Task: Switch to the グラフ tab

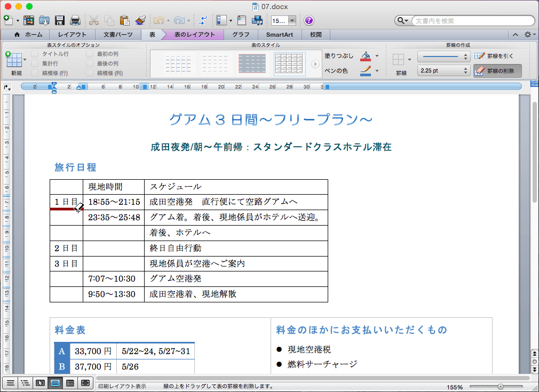Action: tap(241, 35)
